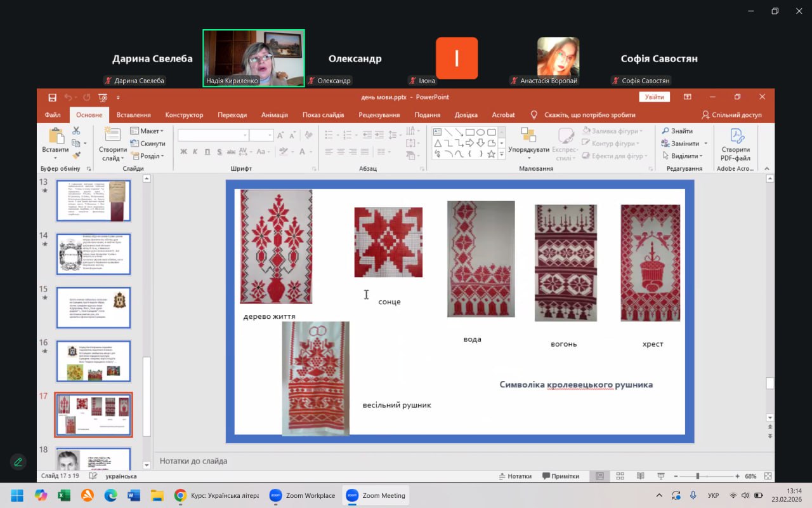The width and height of the screenshot is (812, 508).
Task: Open the Розділ section dropdown
Action: [x=147, y=156]
